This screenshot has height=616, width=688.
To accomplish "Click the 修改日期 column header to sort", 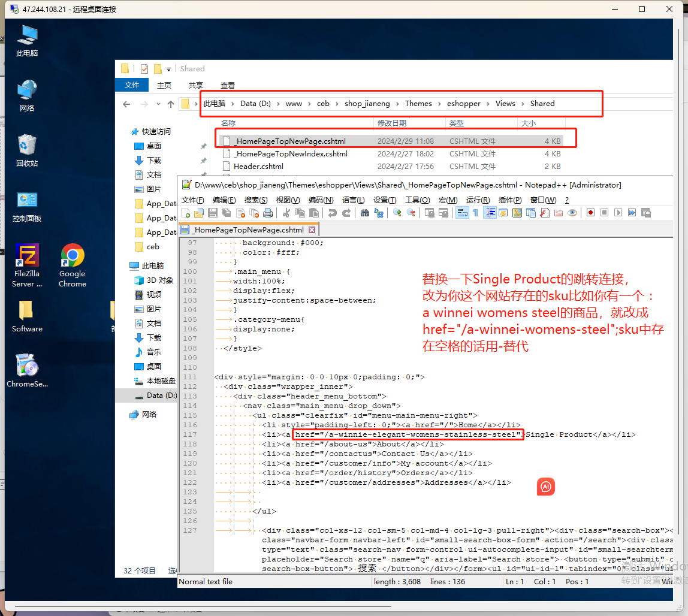I will 392,123.
